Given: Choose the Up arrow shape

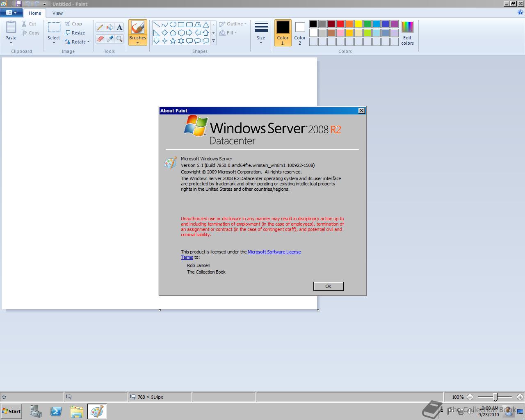Looking at the screenshot, I should pos(205,33).
